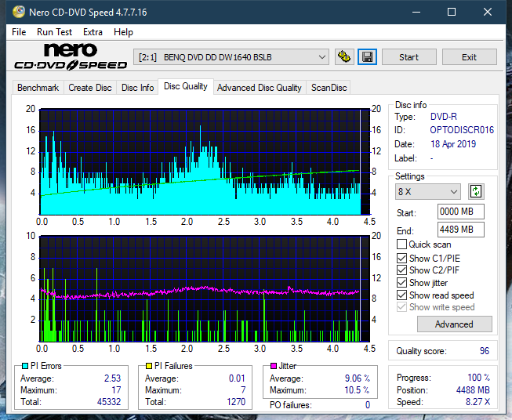This screenshot has height=420, width=512.
Task: Click the Exit button
Action: point(469,57)
